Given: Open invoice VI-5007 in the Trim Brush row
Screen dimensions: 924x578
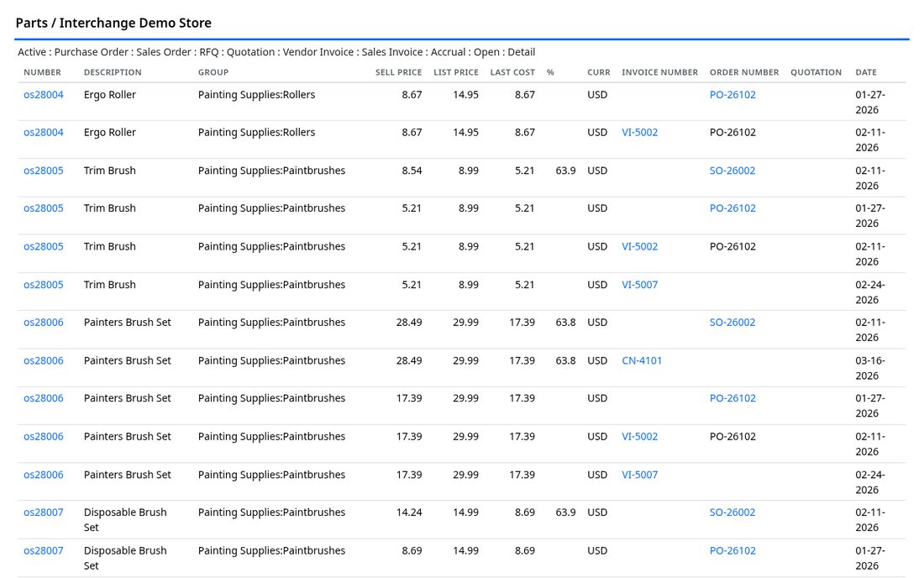Looking at the screenshot, I should click(640, 285).
